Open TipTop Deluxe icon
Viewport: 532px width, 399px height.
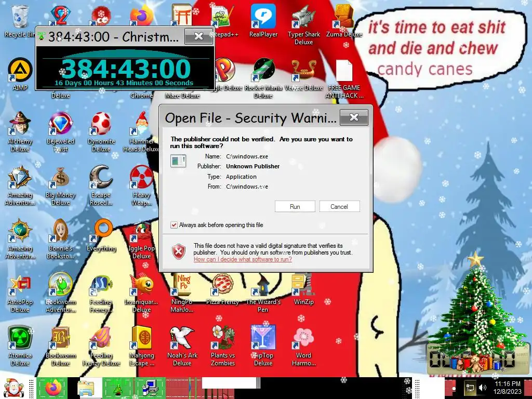tap(263, 347)
